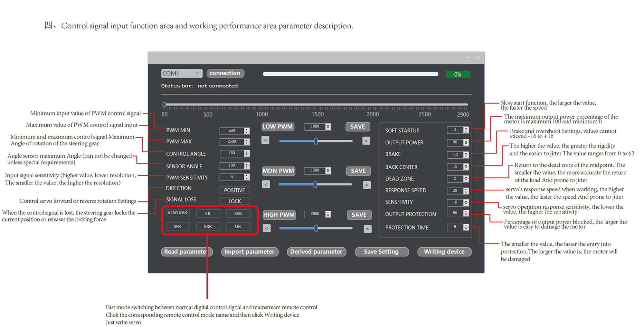Screen dimensions: 644x327
Task: Adjust the PWM MIN value spinner
Action: click(x=247, y=131)
